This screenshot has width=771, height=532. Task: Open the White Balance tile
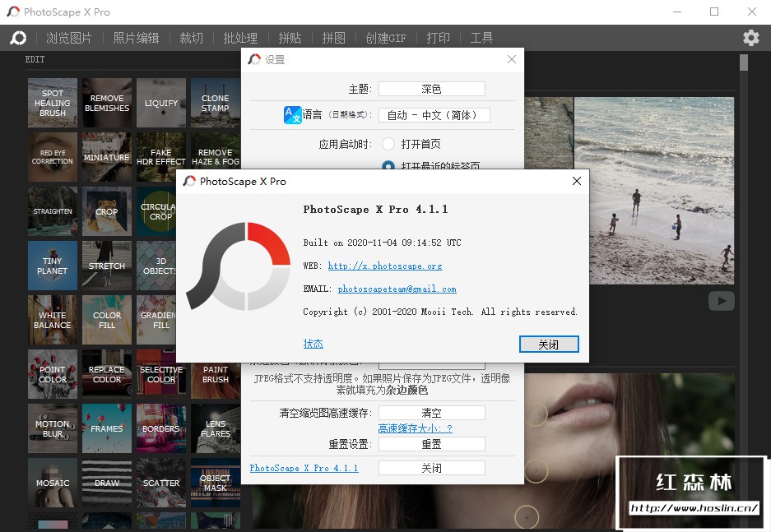(53, 320)
